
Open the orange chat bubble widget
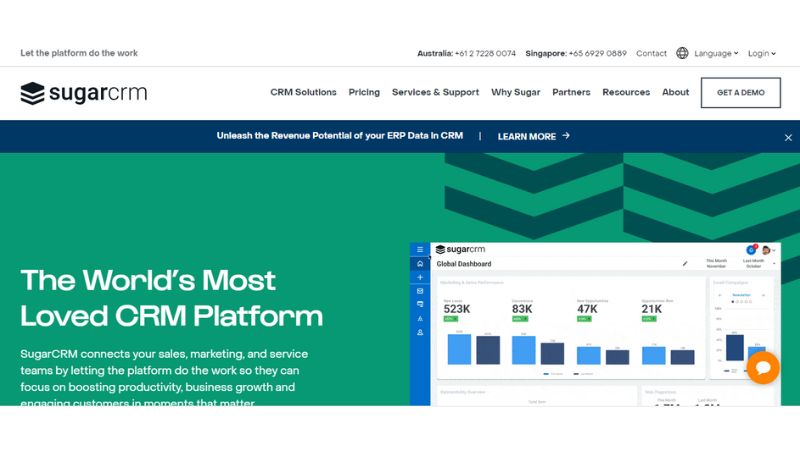[762, 368]
